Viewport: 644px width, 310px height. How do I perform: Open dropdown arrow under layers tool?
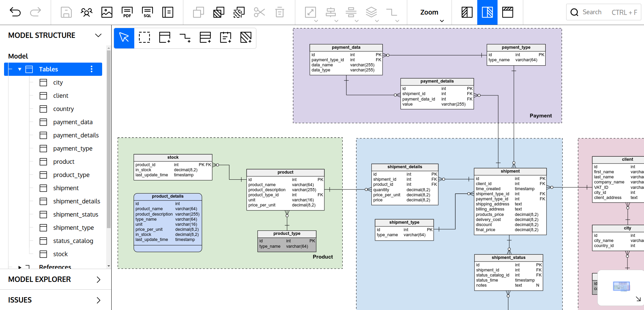point(377,21)
